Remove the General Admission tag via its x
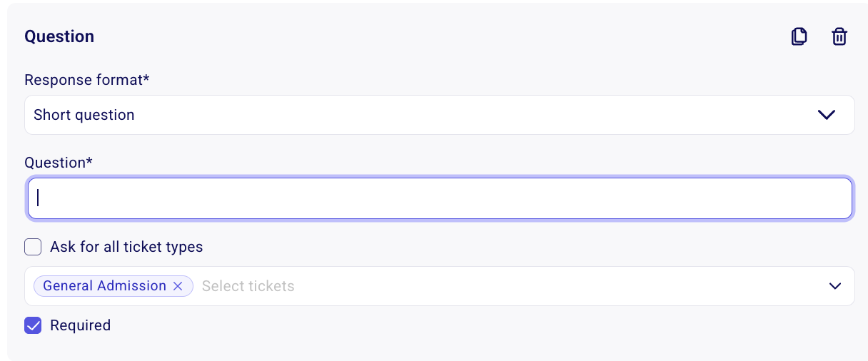Viewport: 868px width, 361px height. 178,286
